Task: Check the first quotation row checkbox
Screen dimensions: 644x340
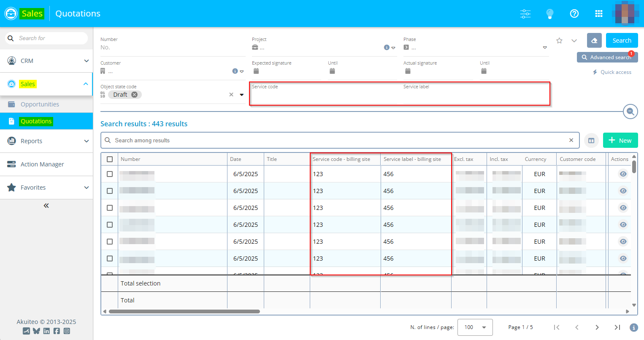Action: pyautogui.click(x=110, y=174)
